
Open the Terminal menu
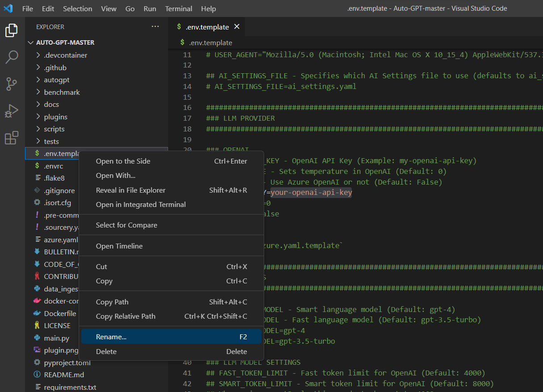point(179,8)
